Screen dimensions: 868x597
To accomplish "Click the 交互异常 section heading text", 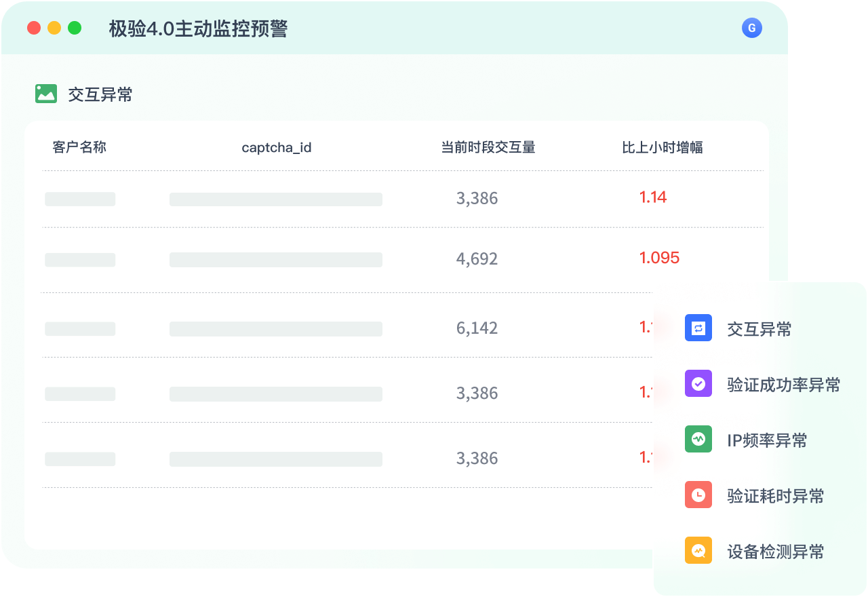I will coord(100,95).
